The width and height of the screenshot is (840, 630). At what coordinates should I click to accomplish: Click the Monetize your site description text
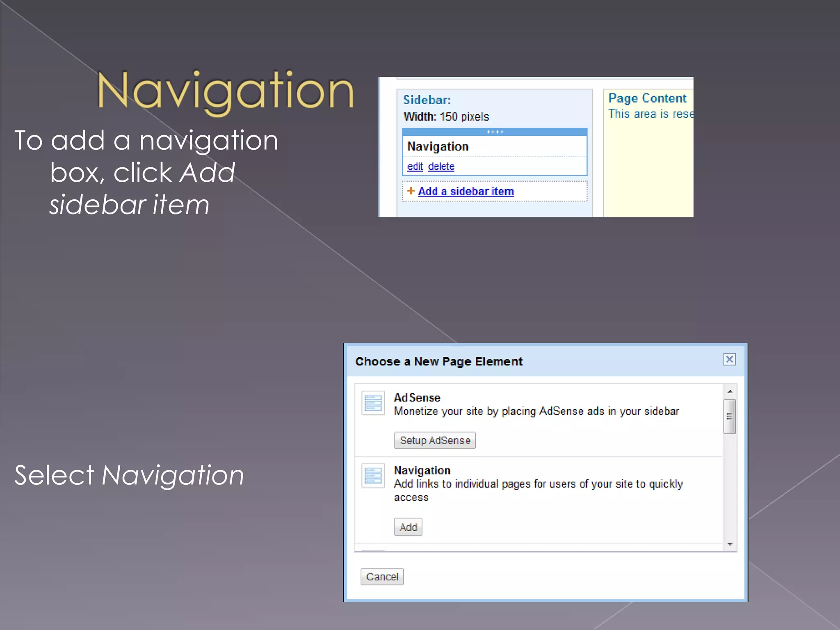coord(536,411)
